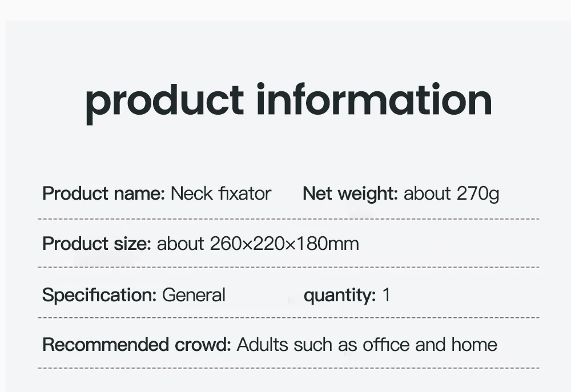The image size is (571, 392).
Task: Click dashed divider below Product size row
Action: click(288, 267)
